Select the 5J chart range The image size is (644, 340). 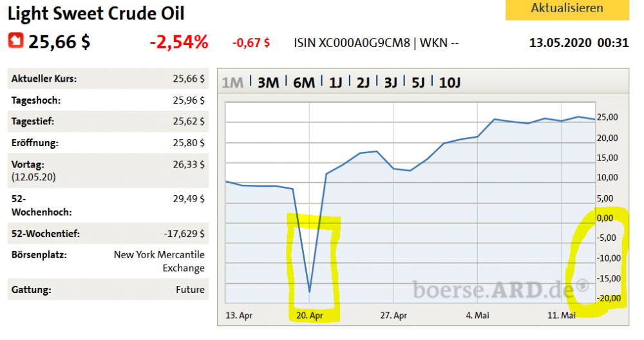419,82
